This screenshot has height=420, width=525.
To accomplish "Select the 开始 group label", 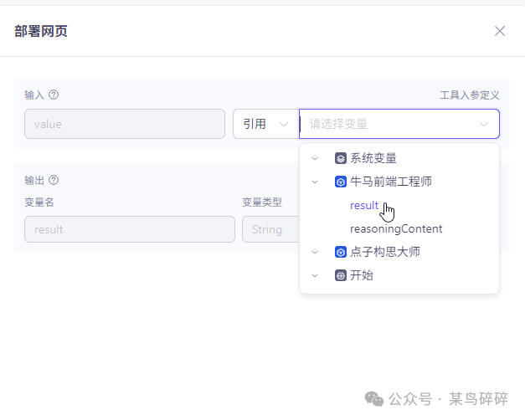I will 362,275.
